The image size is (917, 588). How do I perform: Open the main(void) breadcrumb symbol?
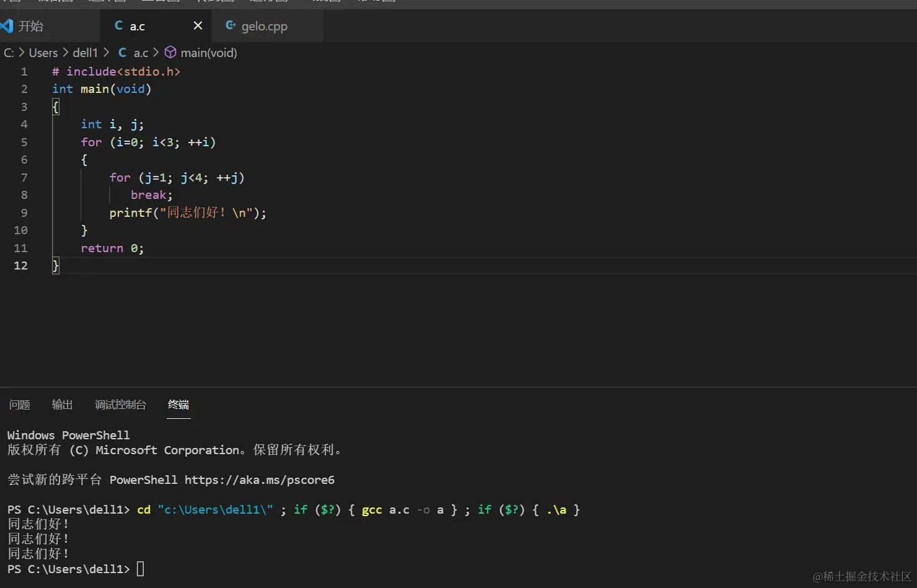pos(209,53)
